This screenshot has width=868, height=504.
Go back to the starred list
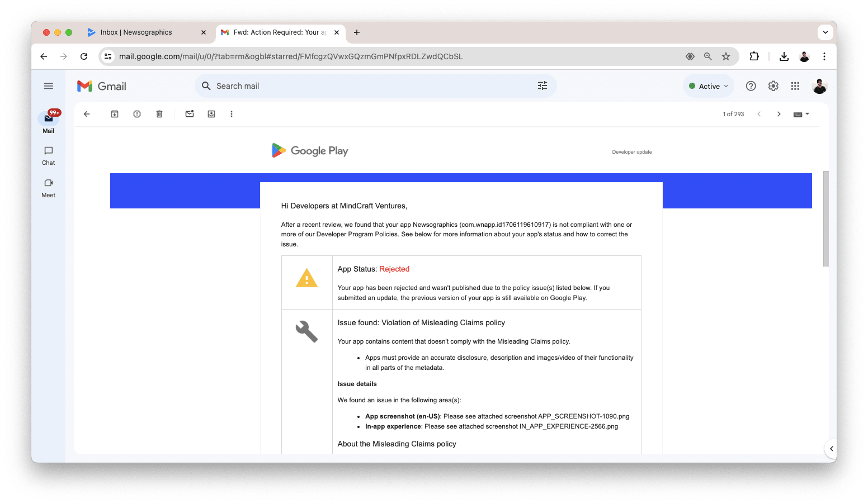click(x=87, y=114)
